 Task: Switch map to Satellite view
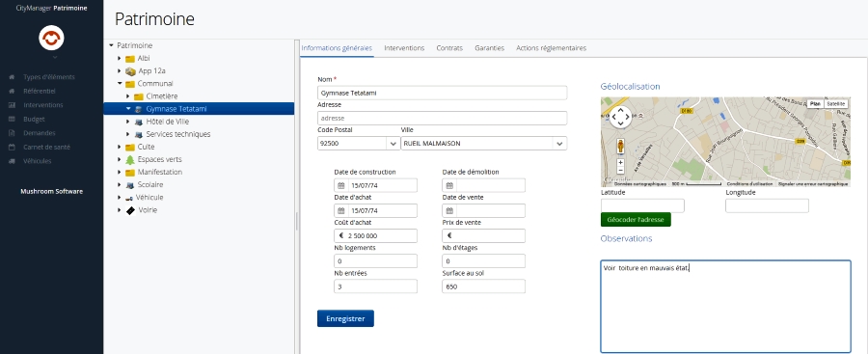click(835, 103)
